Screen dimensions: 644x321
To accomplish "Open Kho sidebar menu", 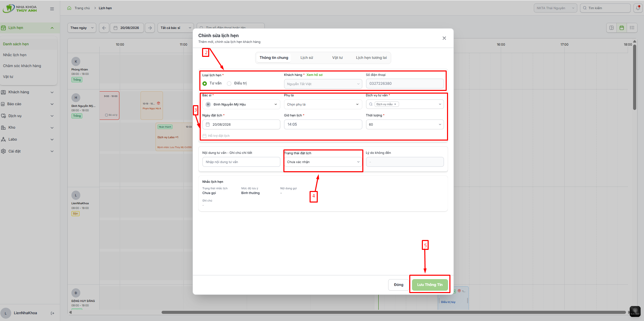I will point(27,128).
